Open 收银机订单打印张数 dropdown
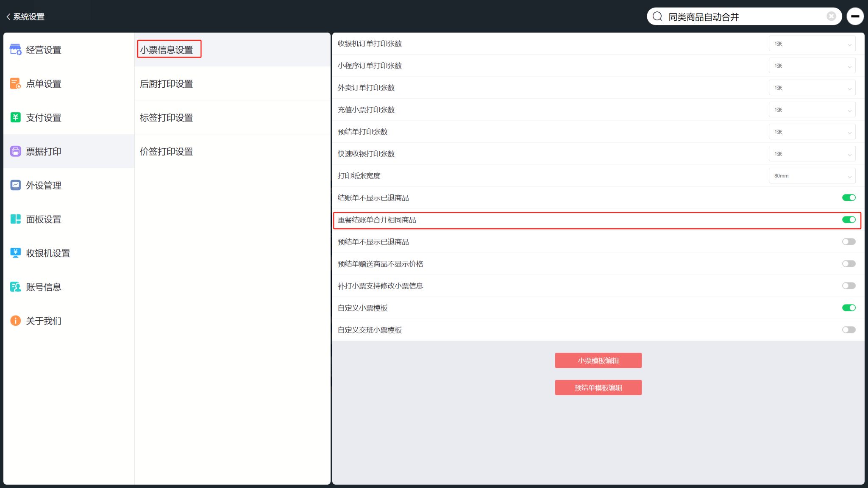The width and height of the screenshot is (868, 488). pos(812,44)
